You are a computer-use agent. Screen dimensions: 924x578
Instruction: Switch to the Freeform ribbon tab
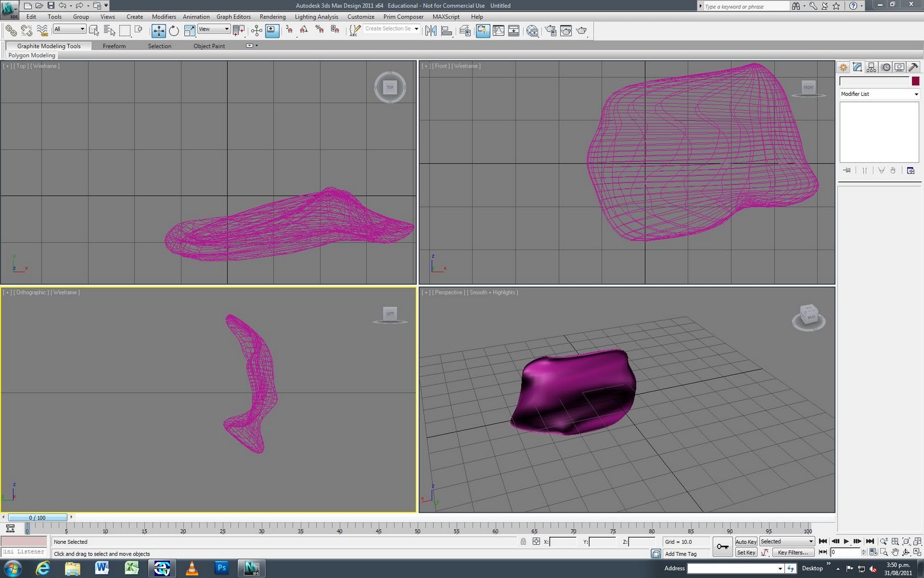click(114, 46)
